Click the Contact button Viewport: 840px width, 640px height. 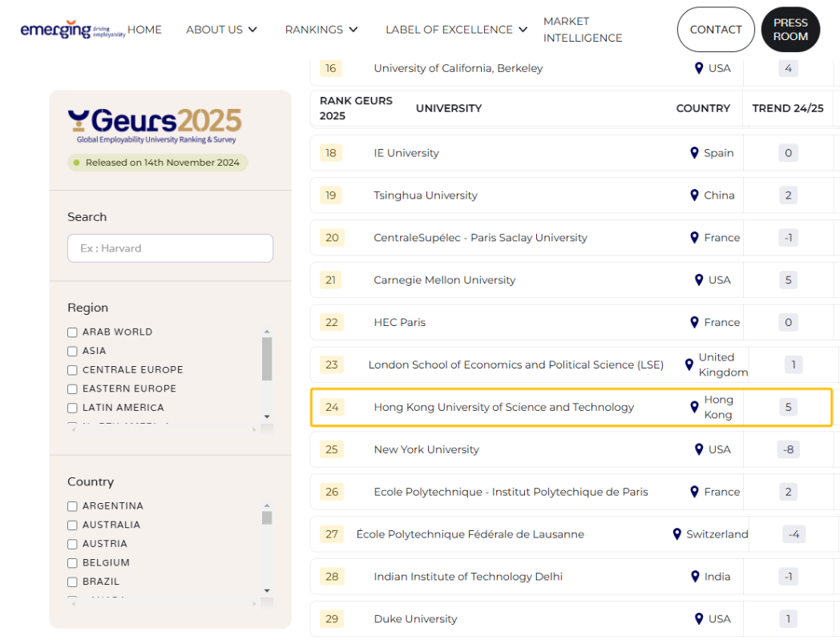click(x=715, y=30)
